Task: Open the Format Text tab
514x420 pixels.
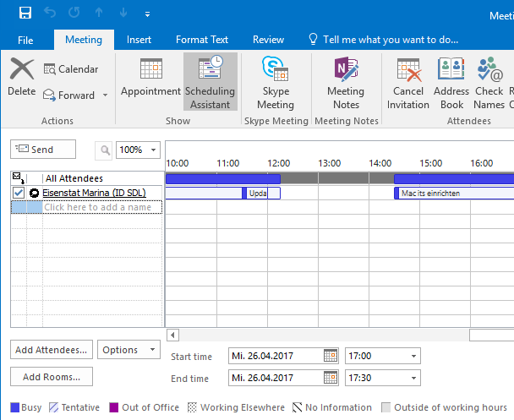Action: 202,40
